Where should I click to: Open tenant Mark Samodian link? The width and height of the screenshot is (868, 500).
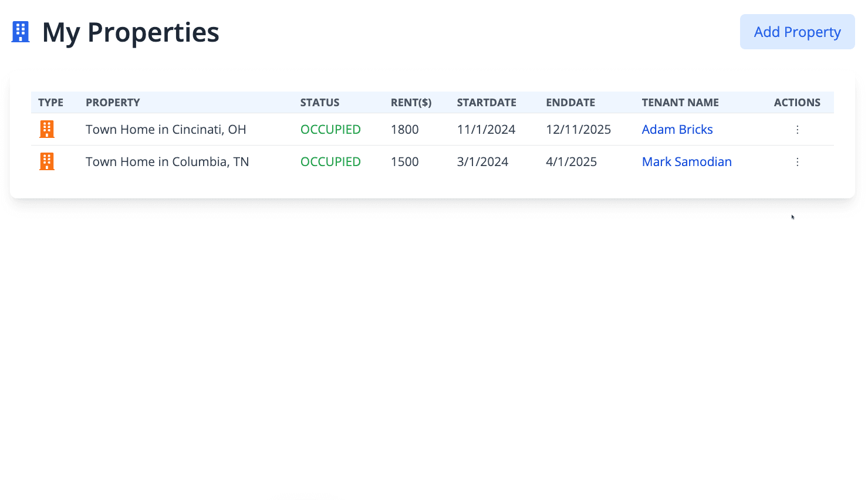tap(686, 162)
